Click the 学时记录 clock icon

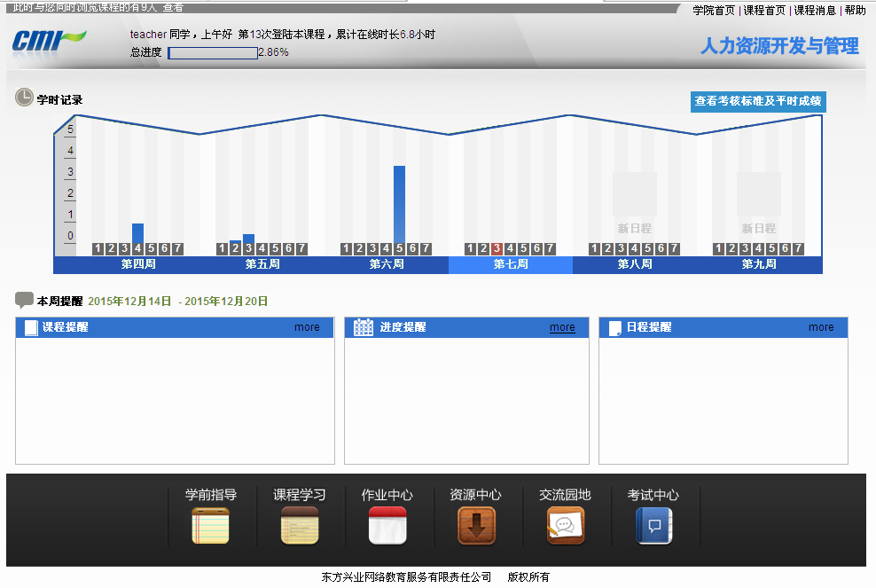click(24, 98)
